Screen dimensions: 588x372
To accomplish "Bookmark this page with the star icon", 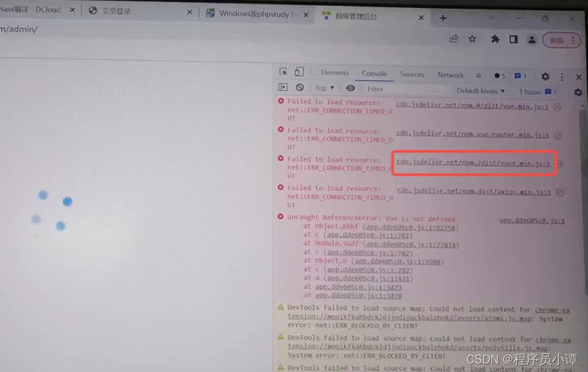I will tap(472, 39).
